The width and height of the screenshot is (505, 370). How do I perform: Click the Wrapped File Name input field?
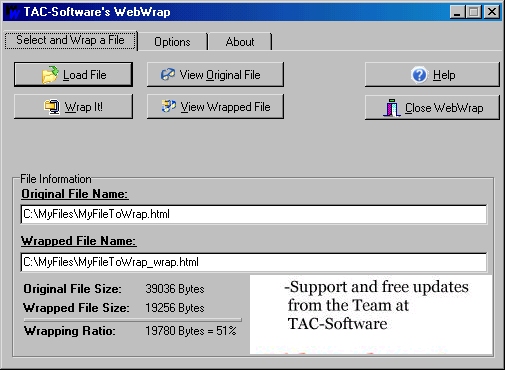coord(254,262)
